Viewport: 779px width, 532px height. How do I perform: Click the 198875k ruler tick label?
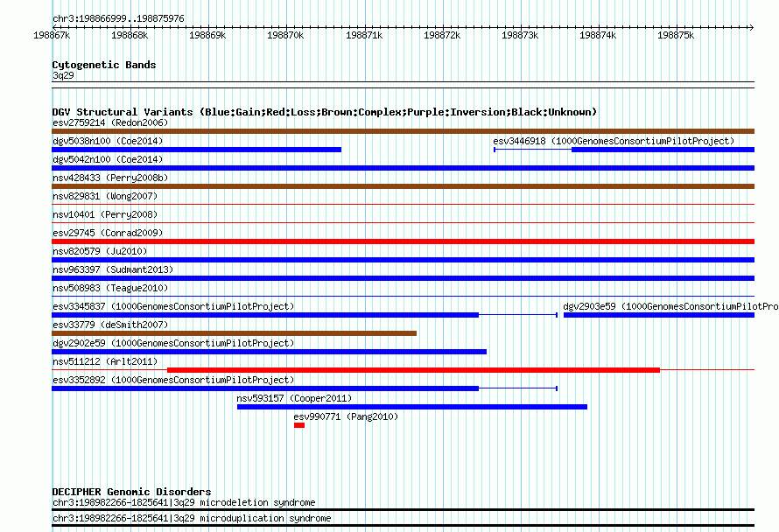[x=677, y=35]
